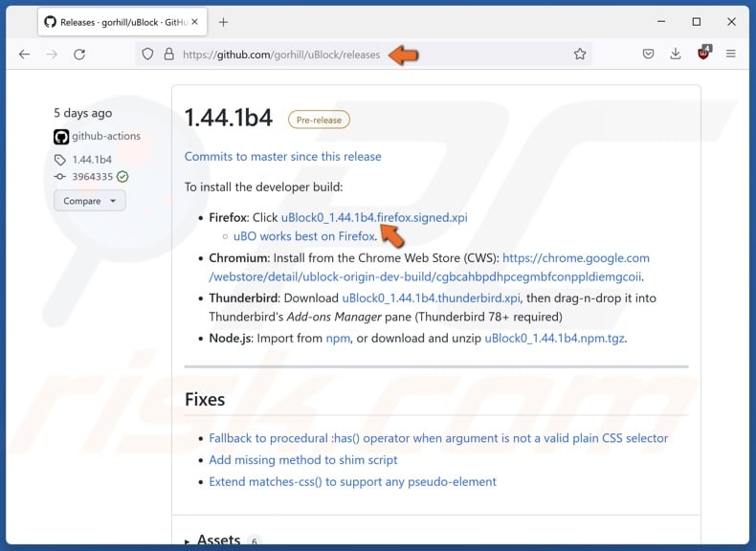Open the tracking protection shield icon
This screenshot has height=551, width=756.
pos(147,54)
